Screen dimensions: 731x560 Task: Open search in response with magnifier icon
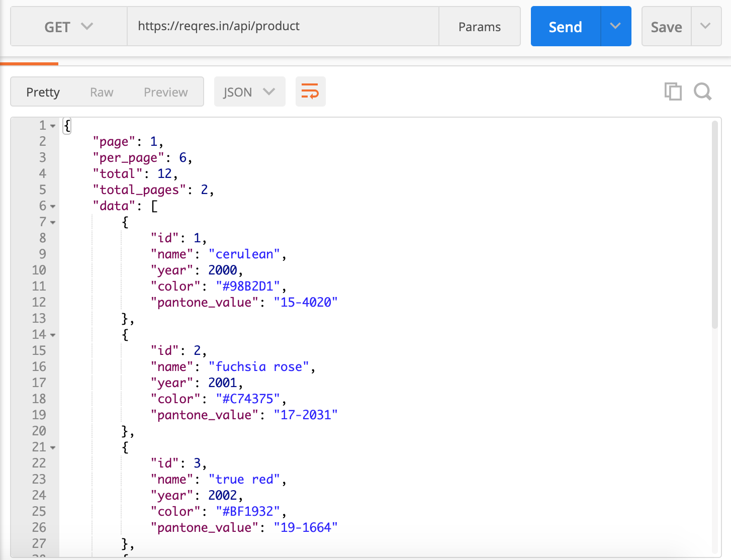[702, 91]
